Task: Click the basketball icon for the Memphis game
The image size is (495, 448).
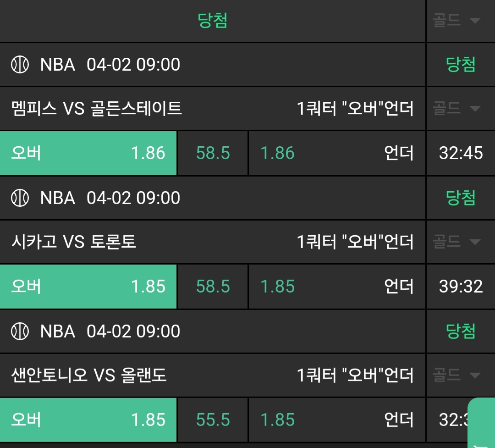Action: (x=20, y=65)
